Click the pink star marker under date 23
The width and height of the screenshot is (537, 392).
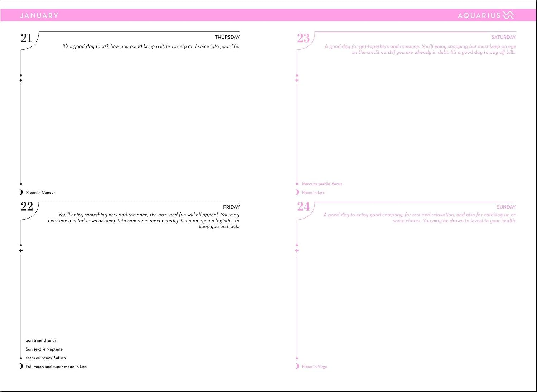pyautogui.click(x=297, y=80)
